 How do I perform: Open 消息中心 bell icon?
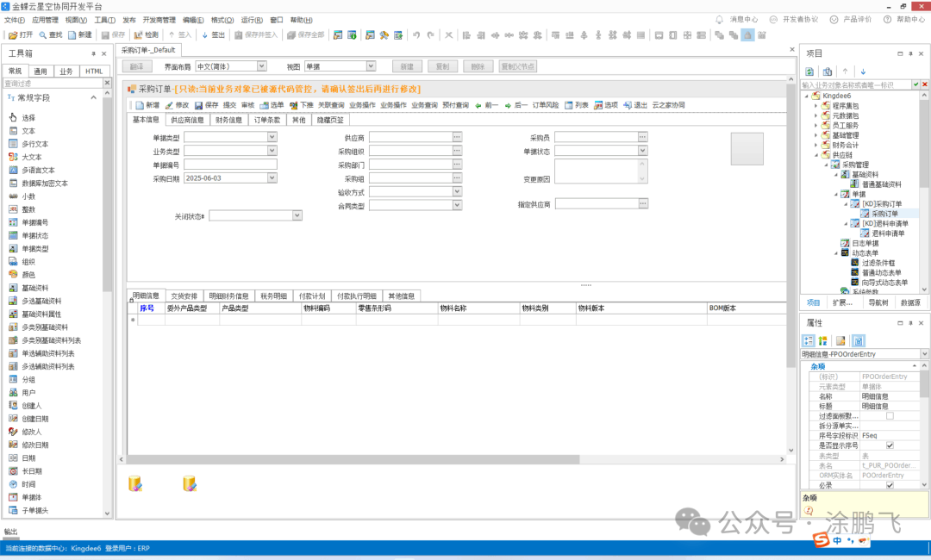coord(720,19)
